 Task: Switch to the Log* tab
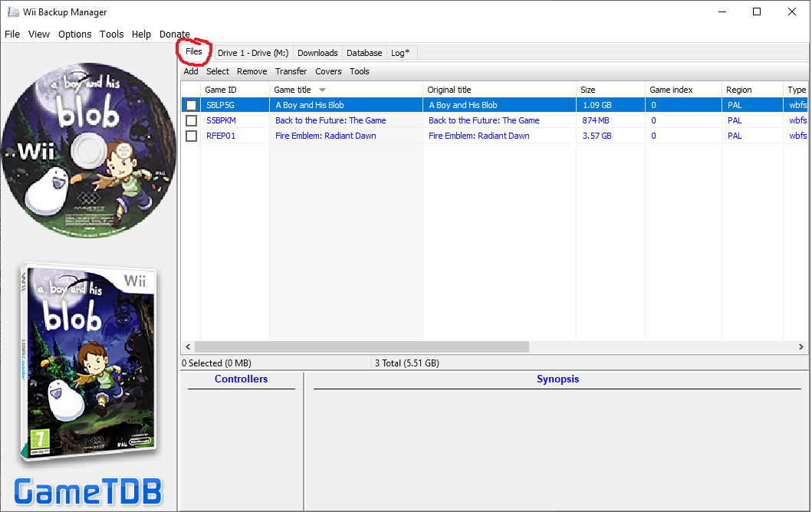[399, 53]
